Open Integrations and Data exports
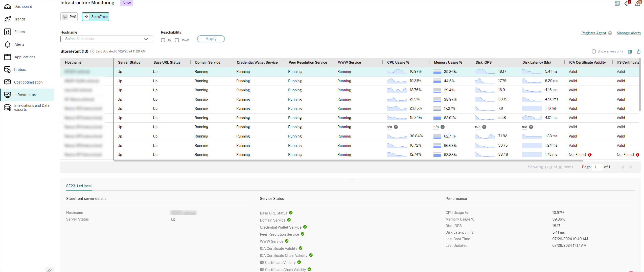 pyautogui.click(x=32, y=107)
